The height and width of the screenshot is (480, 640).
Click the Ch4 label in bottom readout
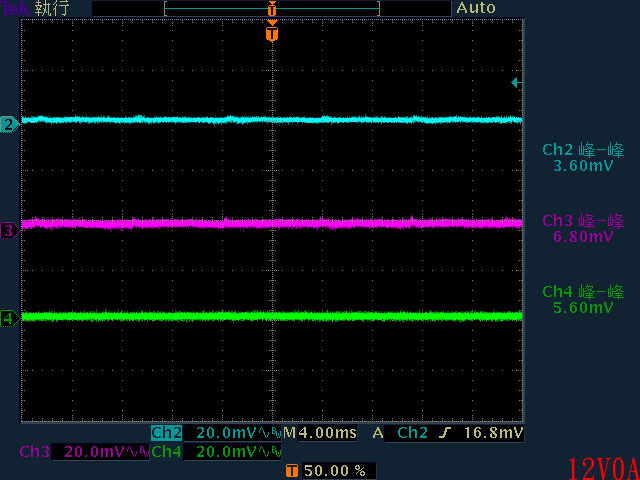click(167, 452)
